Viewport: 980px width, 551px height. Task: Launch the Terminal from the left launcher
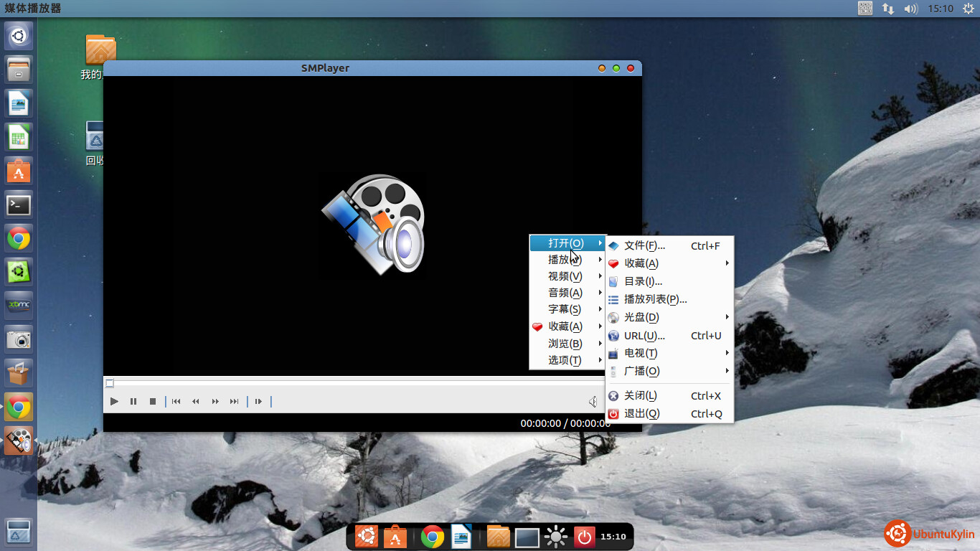tap(19, 204)
